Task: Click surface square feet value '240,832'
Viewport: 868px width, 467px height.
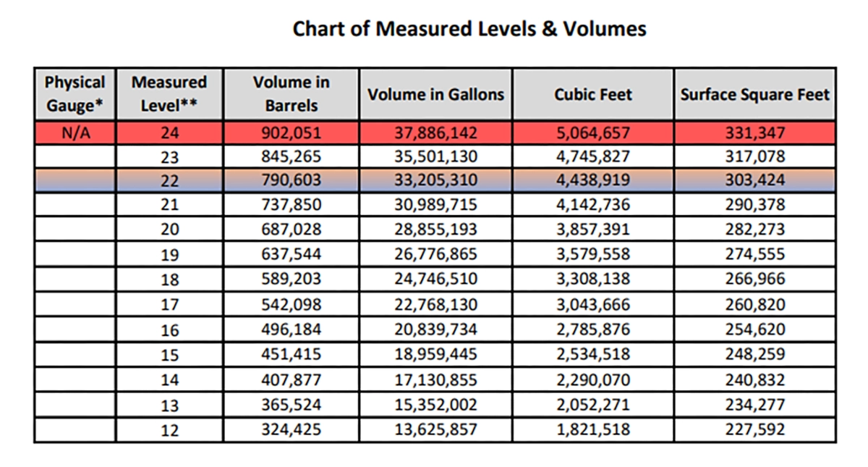Action: (x=755, y=379)
